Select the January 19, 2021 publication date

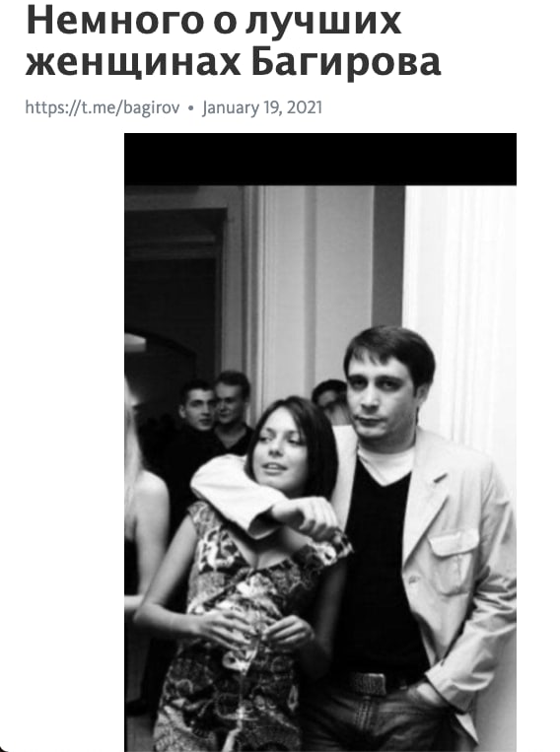[262, 107]
